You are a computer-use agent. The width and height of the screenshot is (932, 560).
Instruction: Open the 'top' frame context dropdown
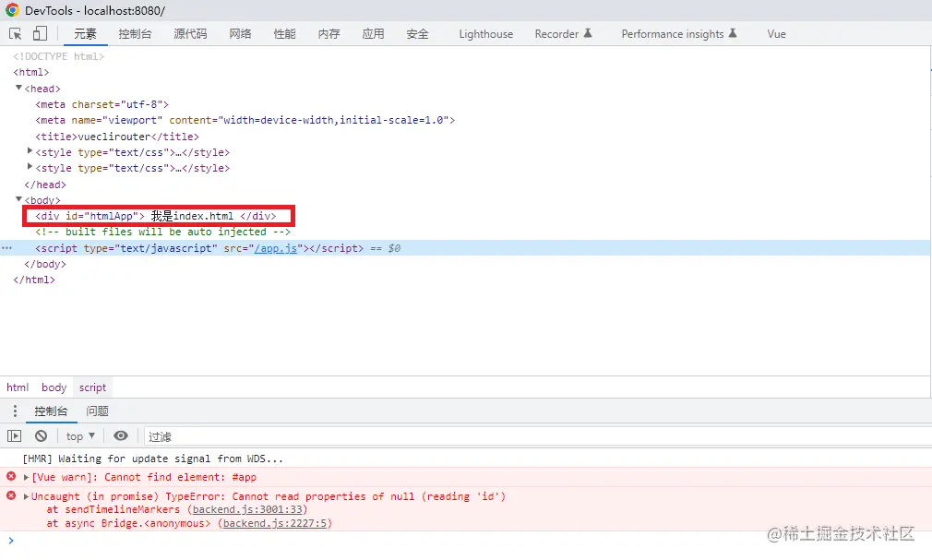point(78,435)
